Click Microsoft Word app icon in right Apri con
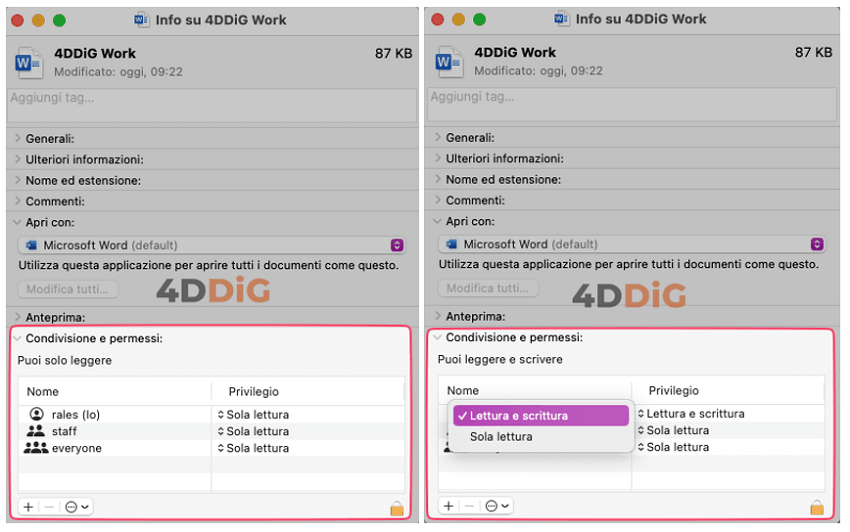This screenshot has width=850, height=532. pos(452,244)
